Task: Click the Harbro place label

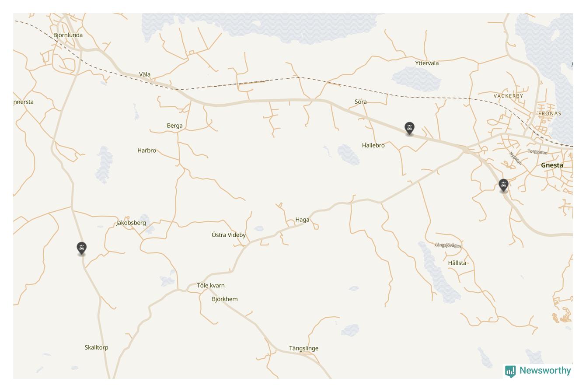Action: click(146, 150)
